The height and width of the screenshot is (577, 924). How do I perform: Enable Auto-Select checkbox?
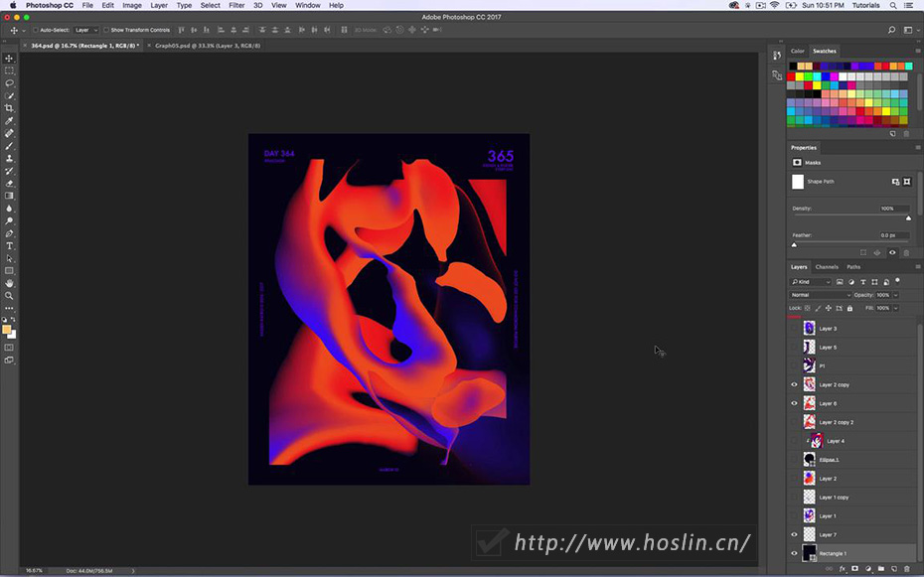click(36, 30)
